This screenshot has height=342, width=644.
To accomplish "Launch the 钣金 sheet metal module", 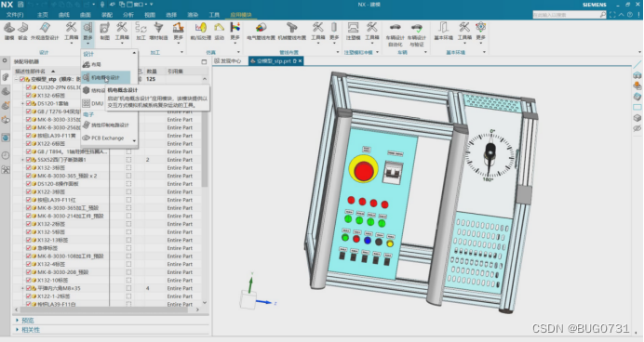I will [x=23, y=32].
